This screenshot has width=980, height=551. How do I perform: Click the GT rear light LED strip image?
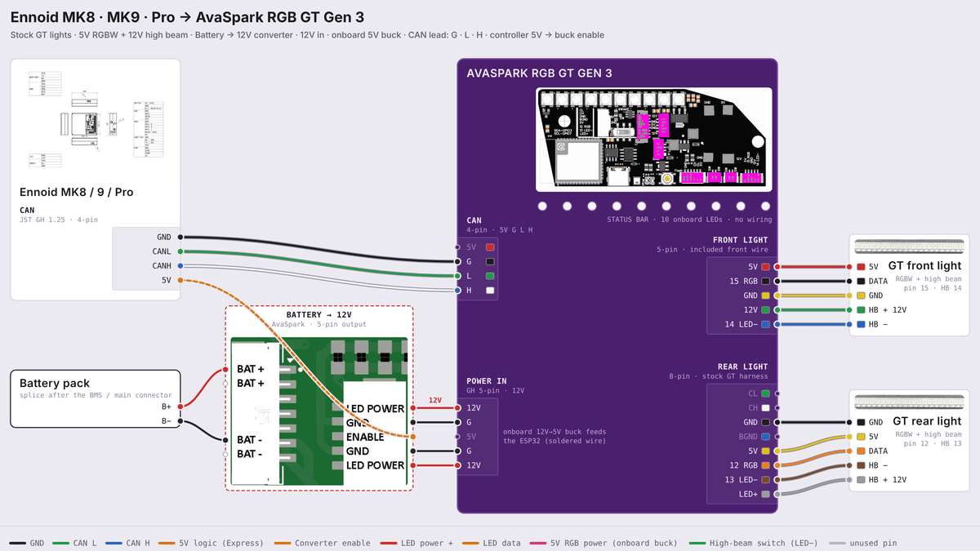pyautogui.click(x=907, y=402)
